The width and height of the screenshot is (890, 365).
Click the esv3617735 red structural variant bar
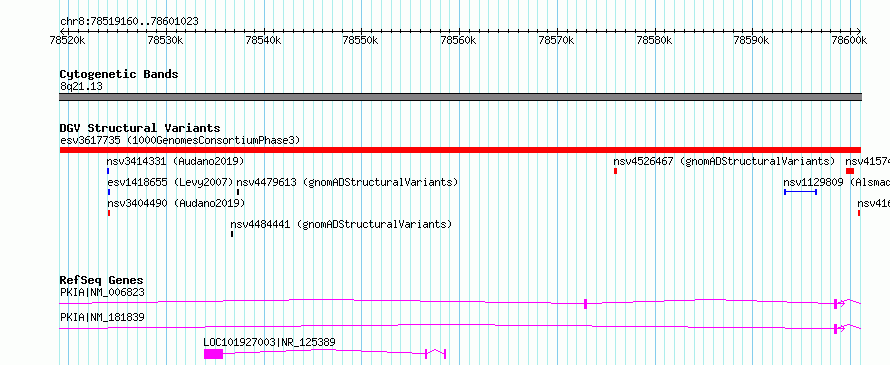pyautogui.click(x=460, y=150)
